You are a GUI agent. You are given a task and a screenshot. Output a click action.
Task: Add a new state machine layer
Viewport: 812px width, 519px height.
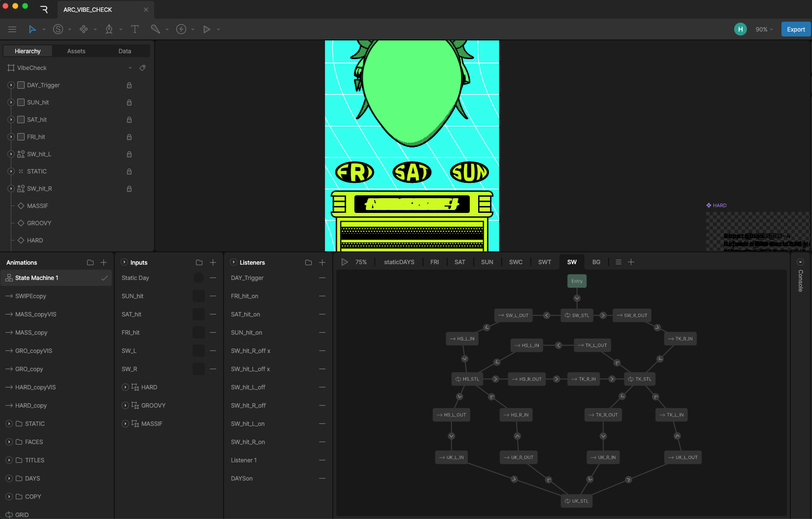click(x=631, y=262)
